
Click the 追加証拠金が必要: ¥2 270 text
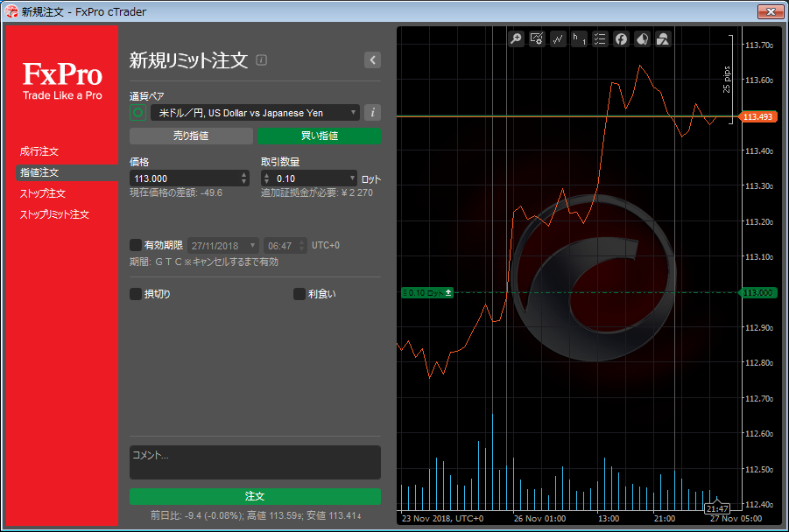click(317, 192)
